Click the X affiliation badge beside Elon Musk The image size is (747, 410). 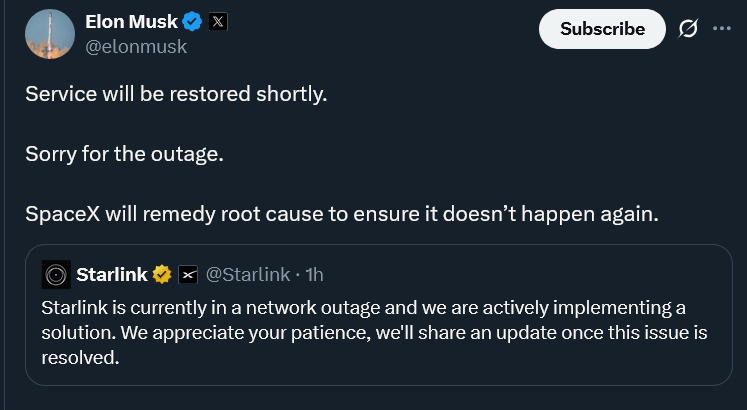tap(220, 22)
